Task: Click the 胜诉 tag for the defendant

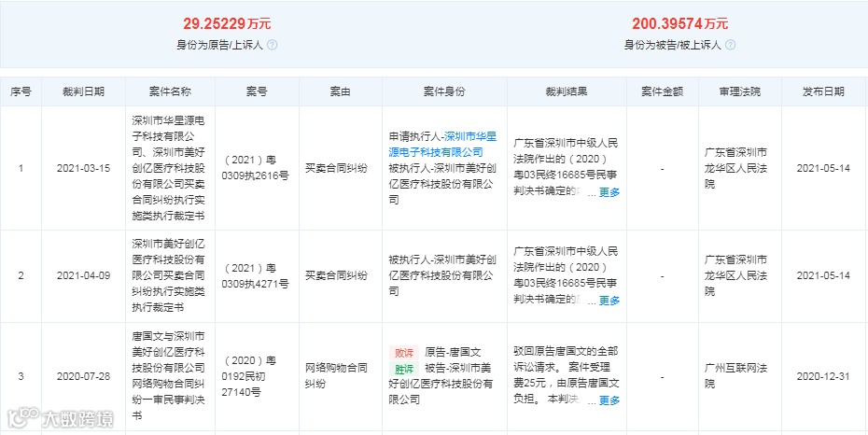Action: point(403,368)
